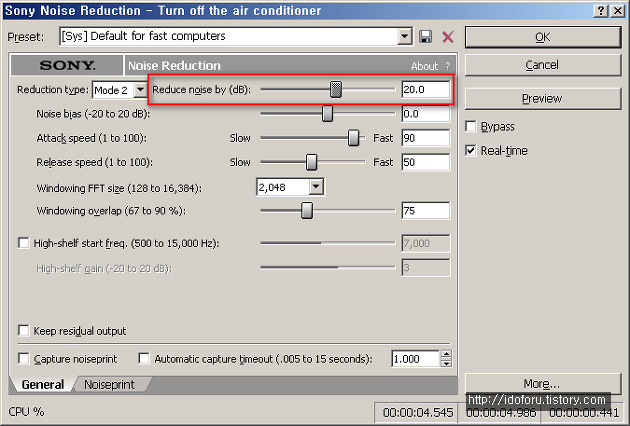Image resolution: width=630 pixels, height=426 pixels.
Task: Click the Attack speed value field 90
Action: [x=425, y=138]
